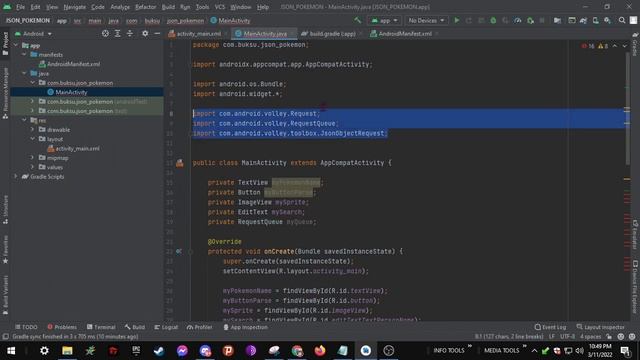Image resolution: width=640 pixels, height=360 pixels.
Task: Open Epic Games launcher from taskbar
Action: click(136, 350)
